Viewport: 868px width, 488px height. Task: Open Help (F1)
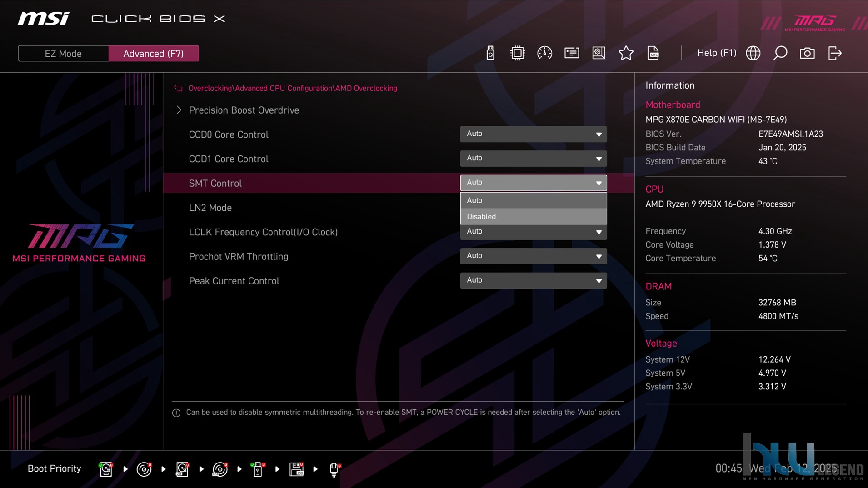point(717,53)
